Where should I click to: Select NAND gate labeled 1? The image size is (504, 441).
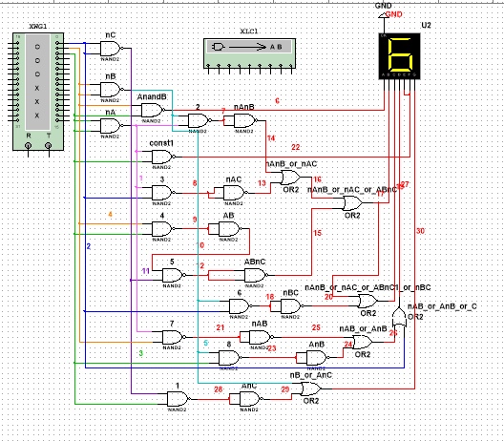pos(178,399)
